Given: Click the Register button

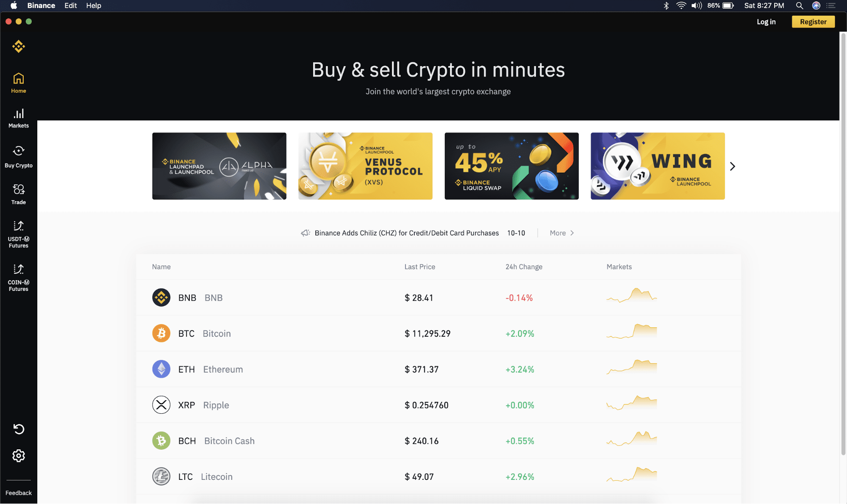Looking at the screenshot, I should (813, 21).
